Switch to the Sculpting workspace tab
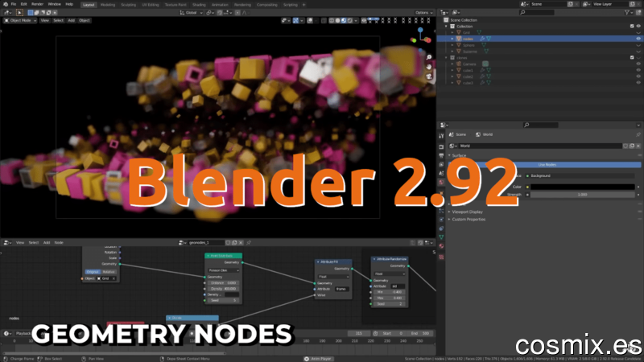Viewport: 644px width, 362px height. coord(129,5)
